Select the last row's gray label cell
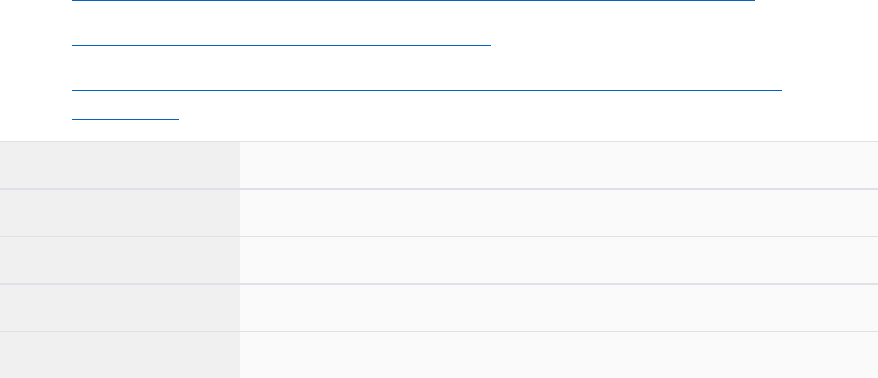 pyautogui.click(x=120, y=355)
